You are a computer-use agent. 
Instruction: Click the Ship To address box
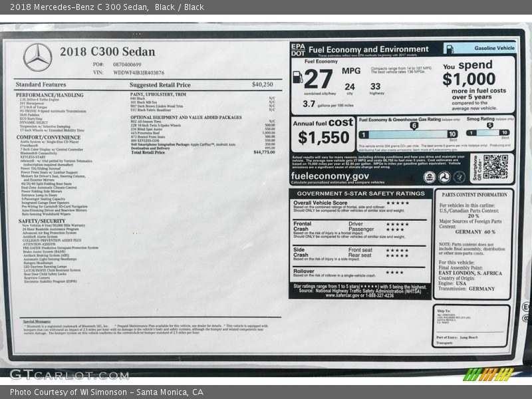click(471, 326)
